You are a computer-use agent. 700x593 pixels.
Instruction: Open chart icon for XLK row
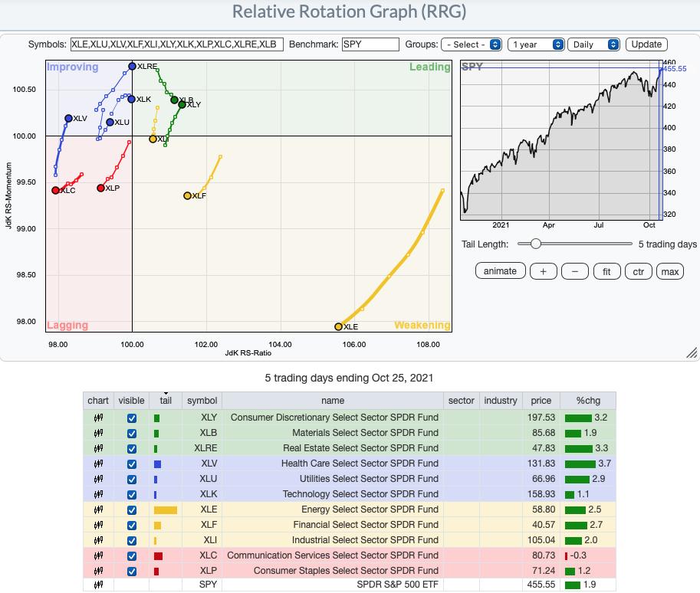[x=98, y=494]
